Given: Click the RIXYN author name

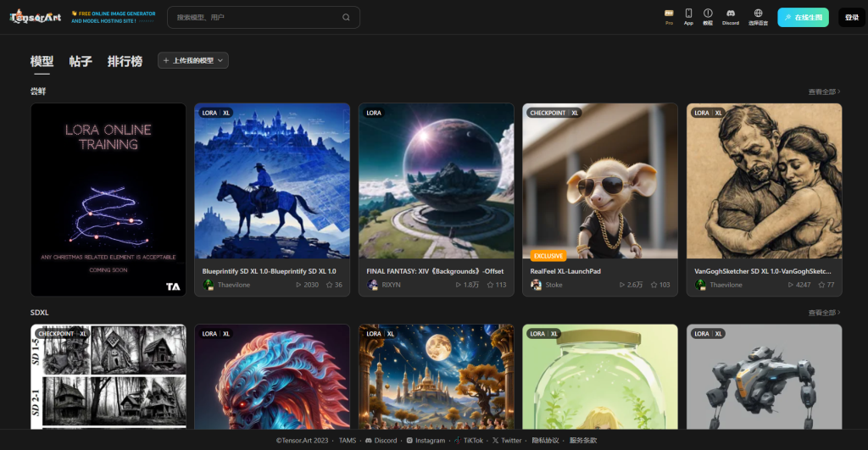Looking at the screenshot, I should coord(391,285).
